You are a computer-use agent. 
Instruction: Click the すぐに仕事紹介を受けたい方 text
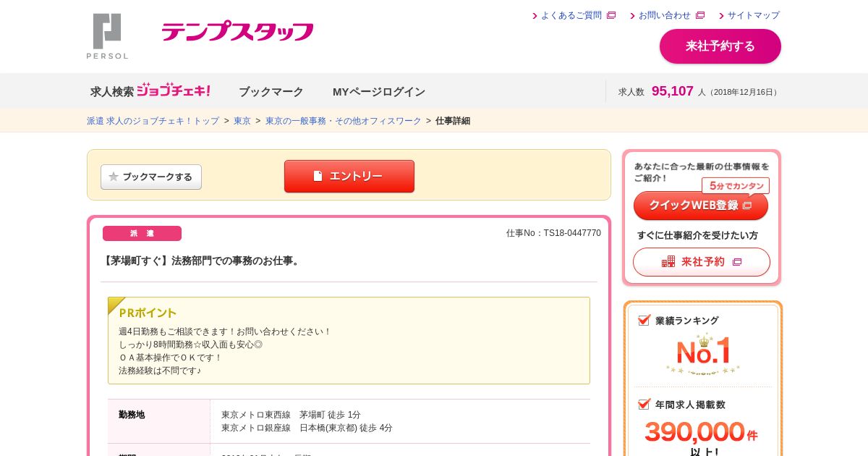[697, 235]
